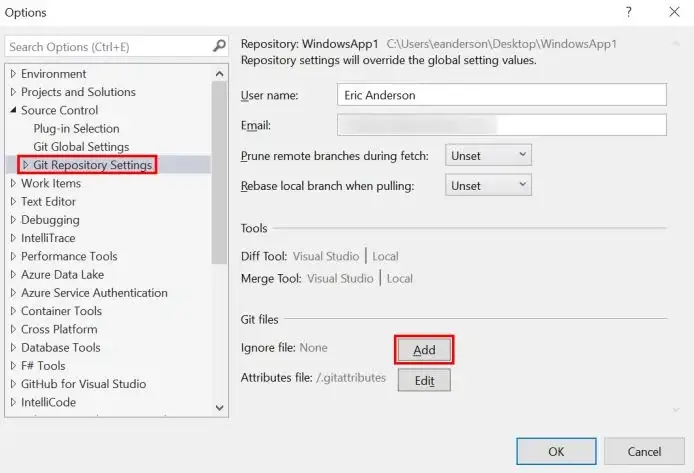Image resolution: width=694 pixels, height=473 pixels.
Task: Expand Git Repository Settings arrow
Action: (x=26, y=165)
